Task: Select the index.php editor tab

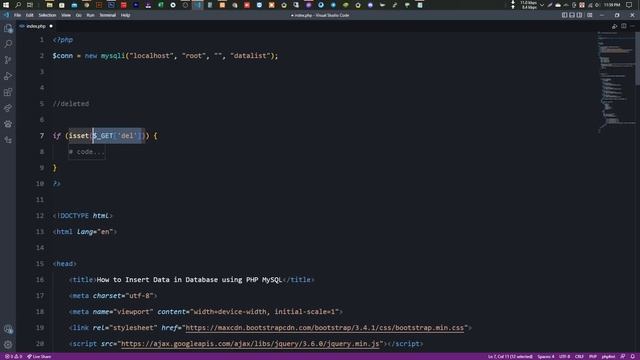Action: tap(36, 26)
